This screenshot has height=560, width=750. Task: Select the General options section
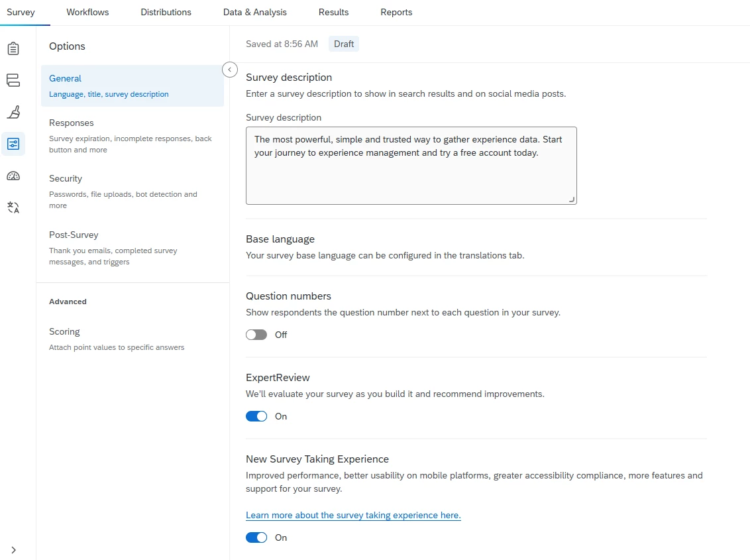pos(133,85)
